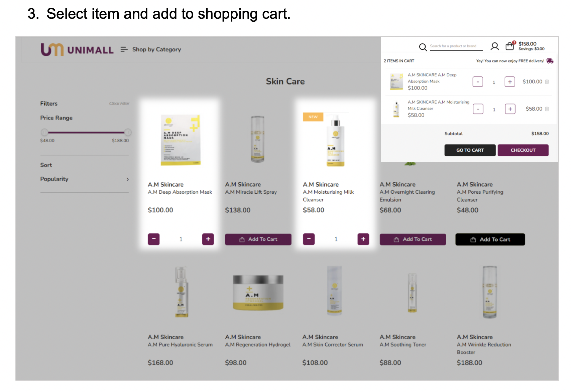Click the search magnifier icon

click(423, 47)
